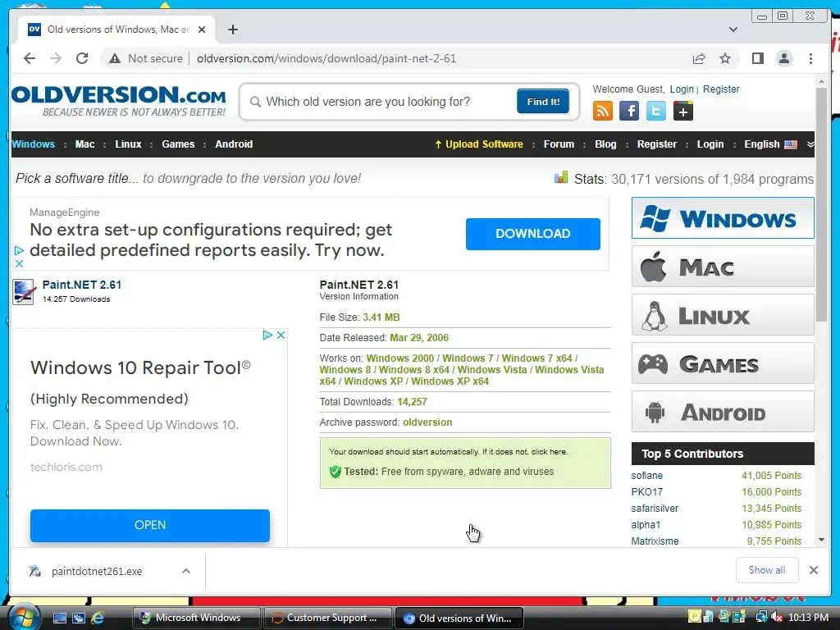Screen dimensions: 840x630
Task: Switch to Customer Support taskbar window
Action: tap(327, 618)
